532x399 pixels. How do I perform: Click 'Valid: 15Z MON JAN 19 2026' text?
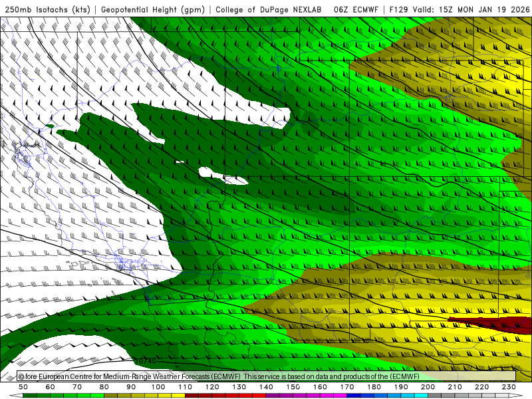(471, 10)
